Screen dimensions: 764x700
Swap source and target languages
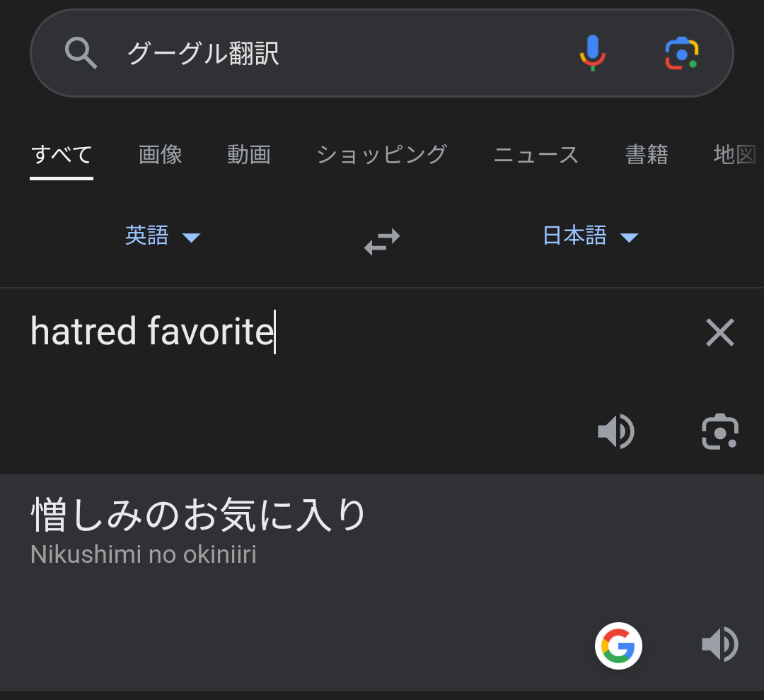[x=382, y=242]
